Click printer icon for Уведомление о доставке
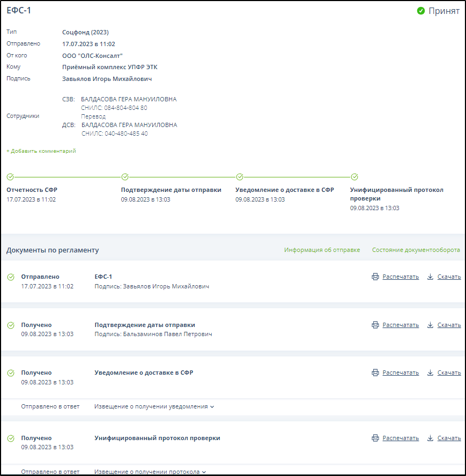 375,373
